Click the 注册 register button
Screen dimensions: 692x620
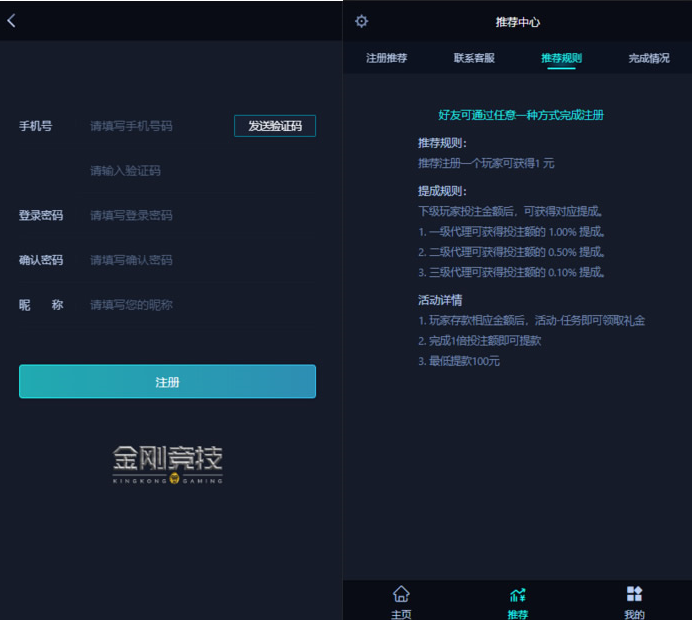click(x=167, y=382)
